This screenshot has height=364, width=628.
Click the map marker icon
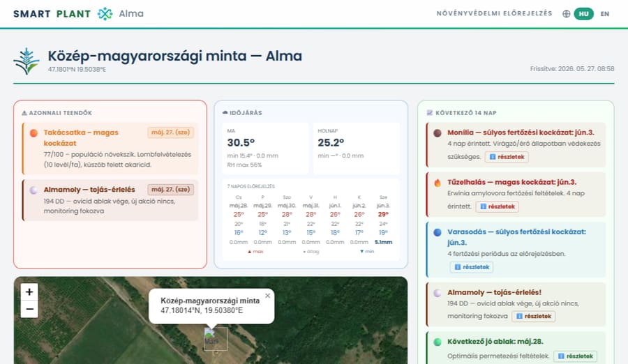[x=216, y=339]
